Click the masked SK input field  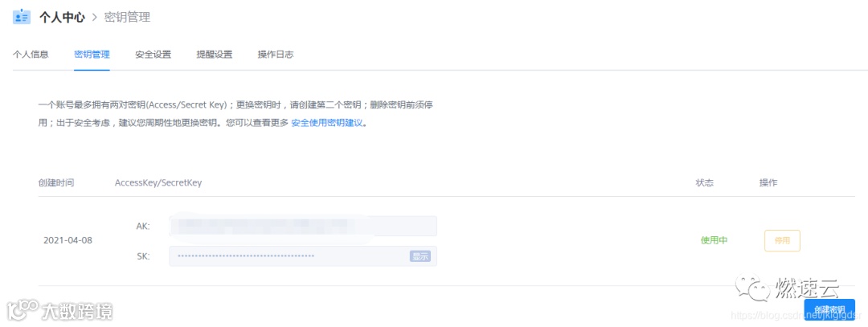tap(303, 255)
